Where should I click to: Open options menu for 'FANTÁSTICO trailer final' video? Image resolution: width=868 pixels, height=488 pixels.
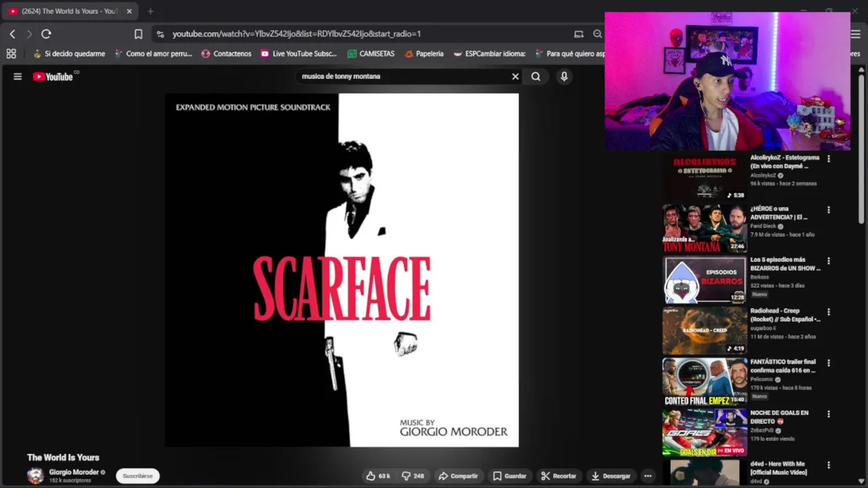pyautogui.click(x=828, y=363)
